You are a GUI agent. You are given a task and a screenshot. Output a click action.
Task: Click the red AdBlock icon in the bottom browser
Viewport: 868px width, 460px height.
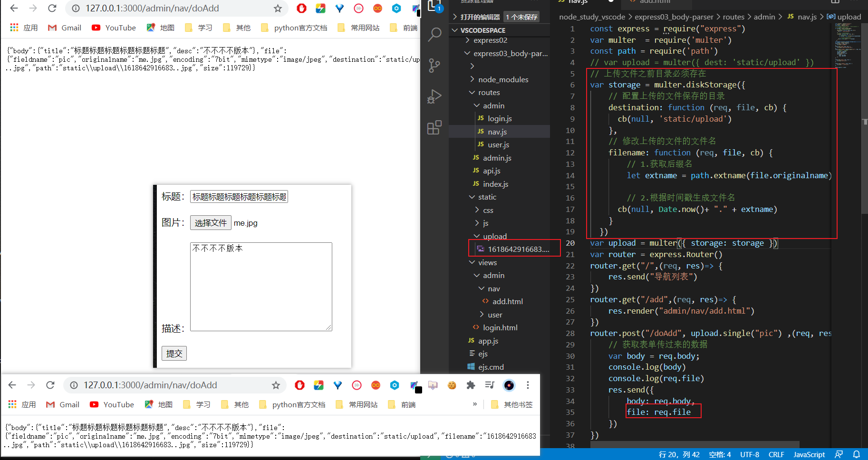pos(299,385)
